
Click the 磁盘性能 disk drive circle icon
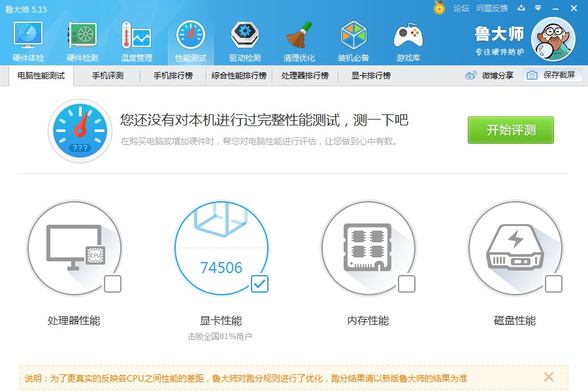coord(515,248)
